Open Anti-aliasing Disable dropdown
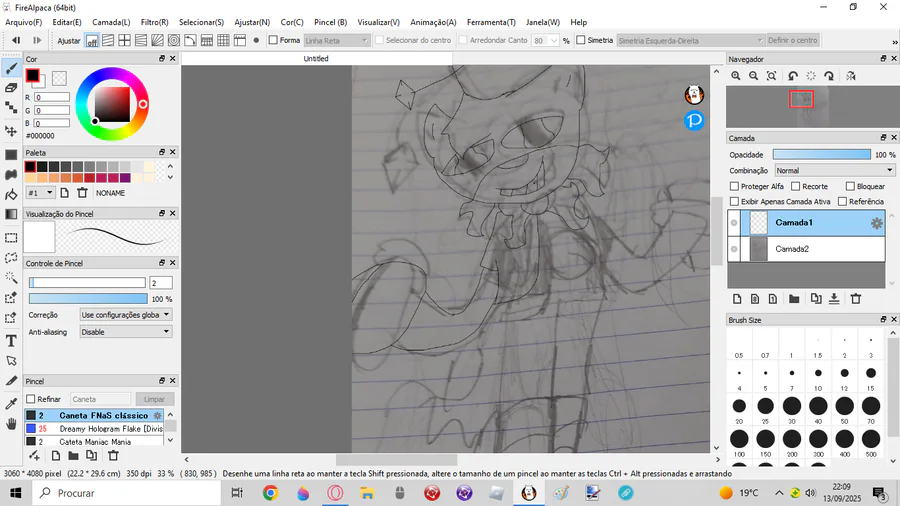900x506 pixels. click(126, 332)
